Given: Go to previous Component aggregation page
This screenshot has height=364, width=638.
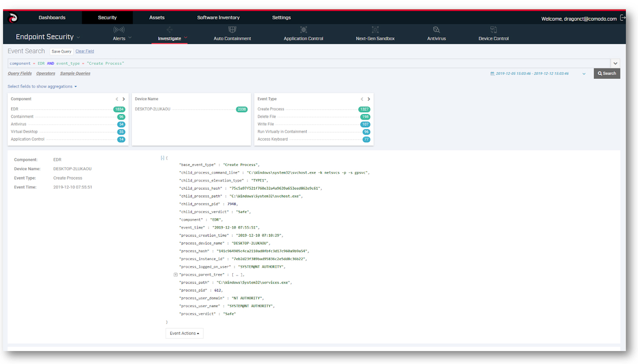Looking at the screenshot, I should pyautogui.click(x=117, y=99).
